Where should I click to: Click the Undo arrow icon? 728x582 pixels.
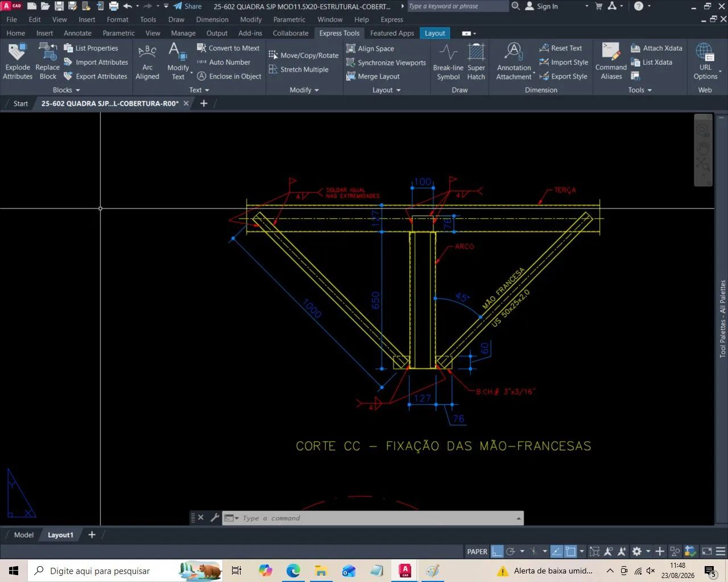tap(127, 6)
